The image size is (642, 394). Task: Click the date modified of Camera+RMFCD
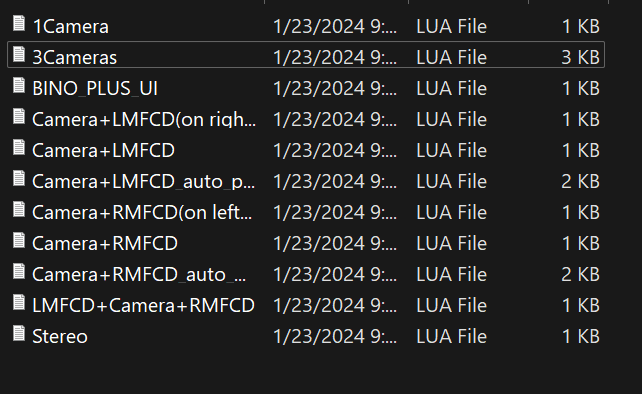(x=335, y=244)
